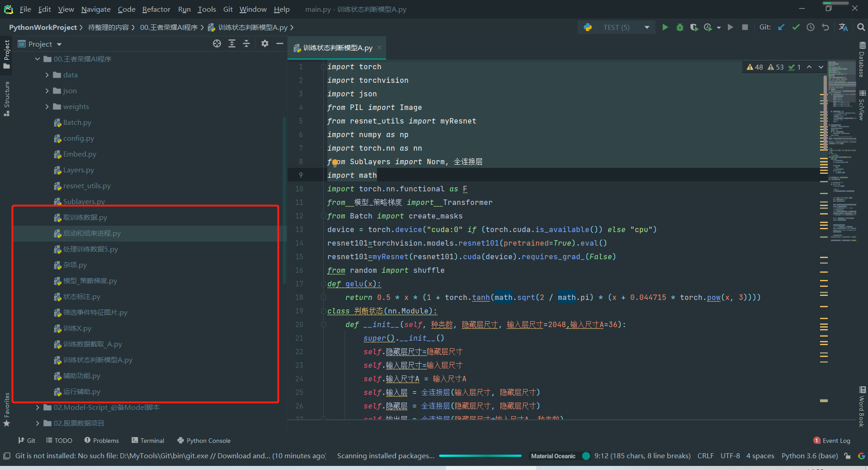The height and width of the screenshot is (470, 868).
Task: Open the Help menu
Action: coord(282,9)
